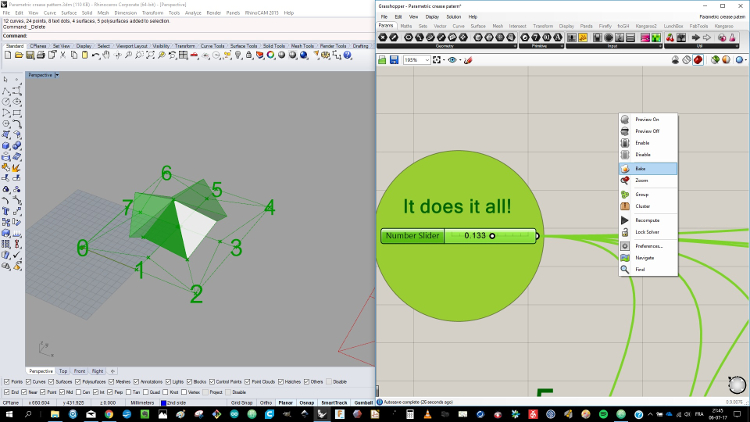750x422 pixels.
Task: Toggle the Surfaces selection filter checkbox
Action: click(51, 382)
